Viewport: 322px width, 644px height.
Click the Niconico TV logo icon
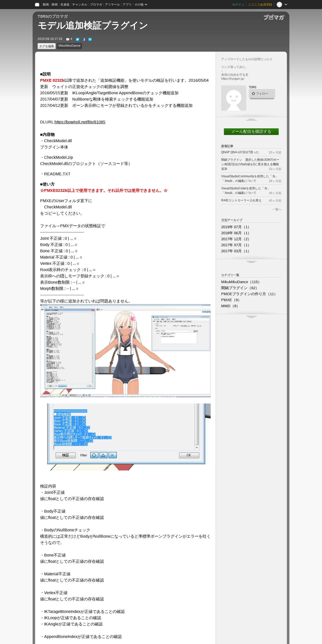point(37,4)
